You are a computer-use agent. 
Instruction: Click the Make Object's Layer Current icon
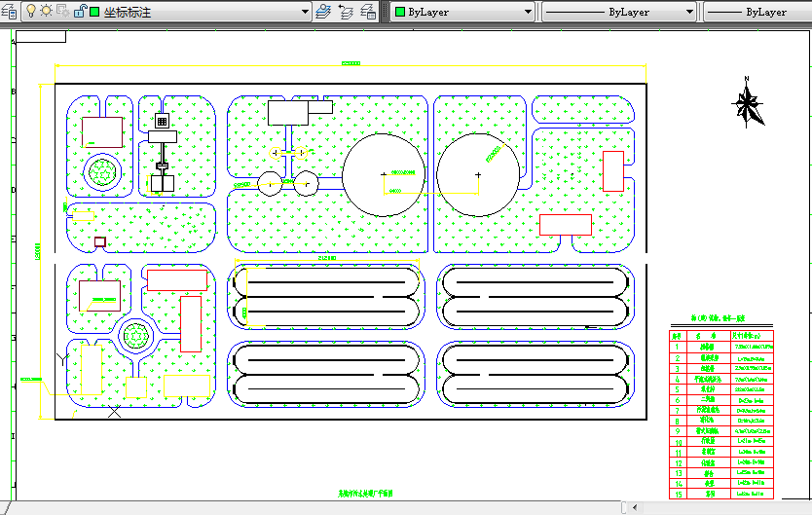pos(324,12)
